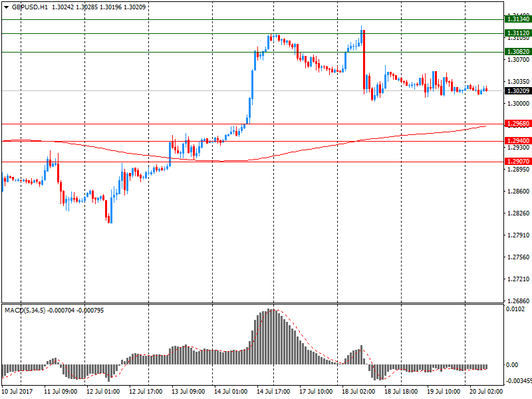Click price scale value 1.28260
Viewport: 532px width, 399px height.
518,213
